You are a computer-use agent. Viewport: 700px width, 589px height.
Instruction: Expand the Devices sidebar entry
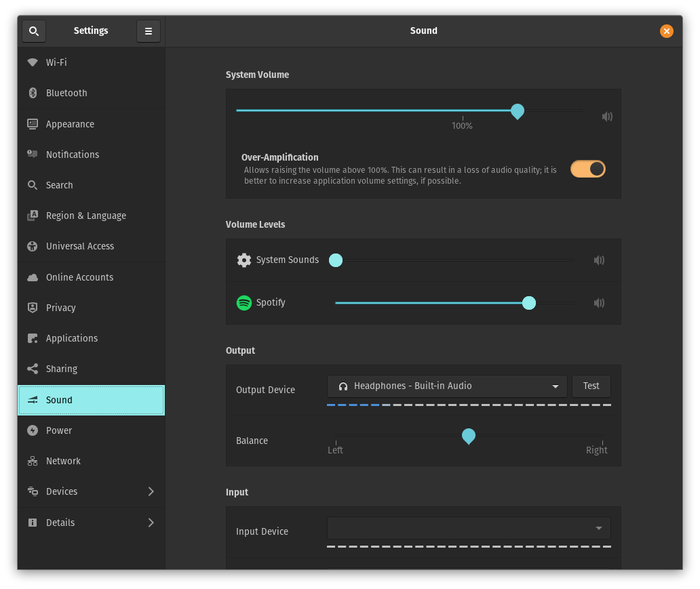point(151,491)
